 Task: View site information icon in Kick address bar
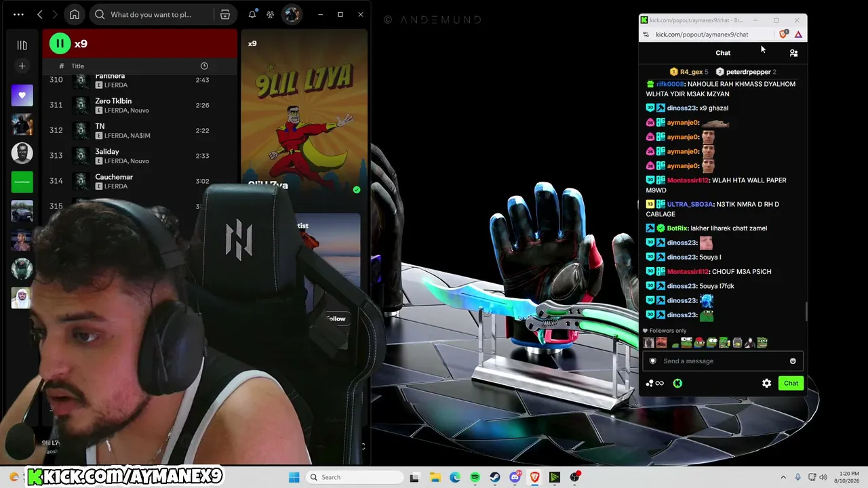pos(646,35)
